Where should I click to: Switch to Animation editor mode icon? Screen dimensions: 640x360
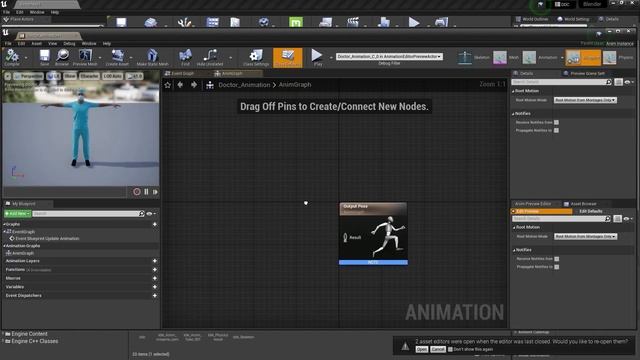pos(529,58)
